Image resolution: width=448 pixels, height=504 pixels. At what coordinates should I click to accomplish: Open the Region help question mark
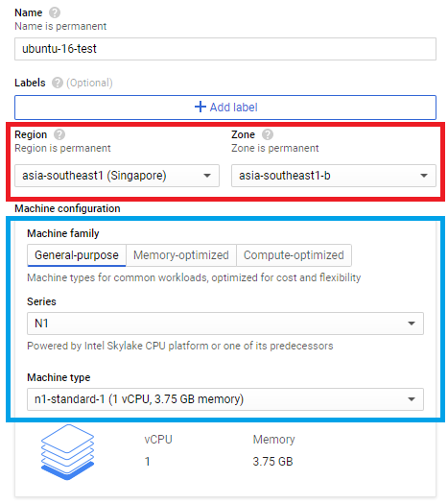(59, 134)
